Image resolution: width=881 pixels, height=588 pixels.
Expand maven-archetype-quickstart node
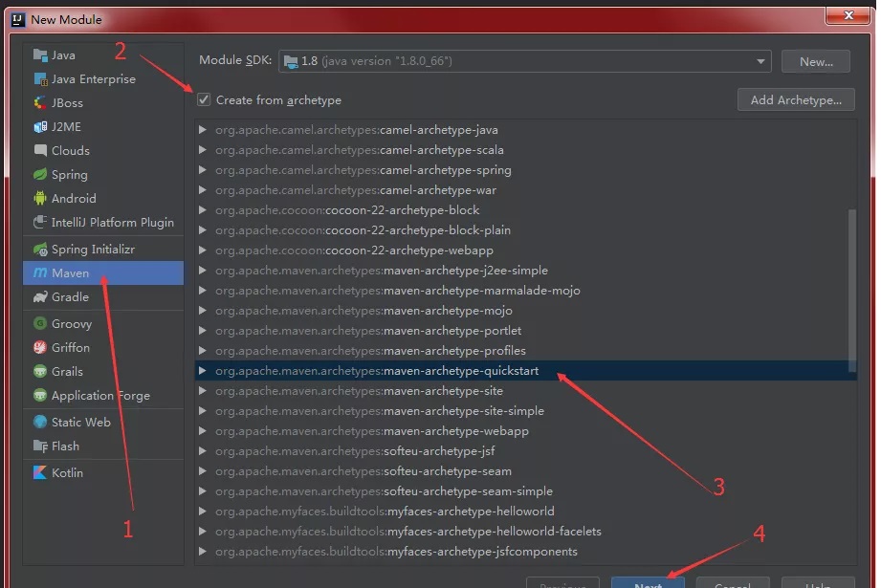click(202, 371)
